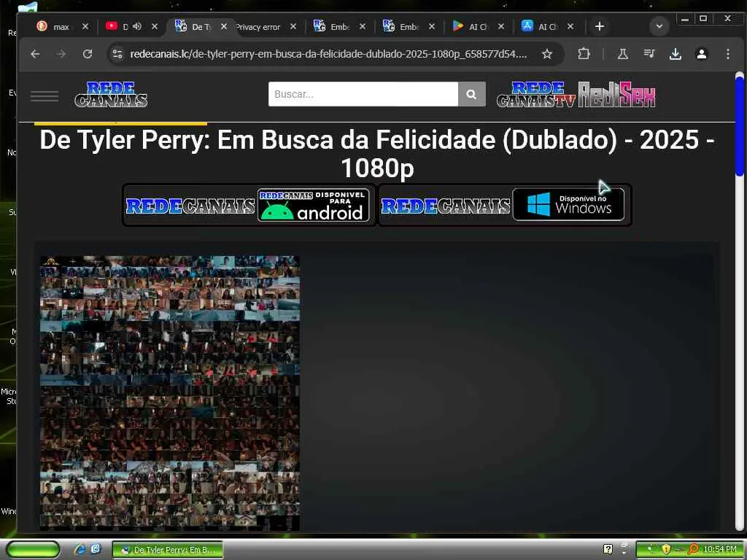Open the Rede Canais TV logo link
The image size is (747, 560).
tap(536, 94)
